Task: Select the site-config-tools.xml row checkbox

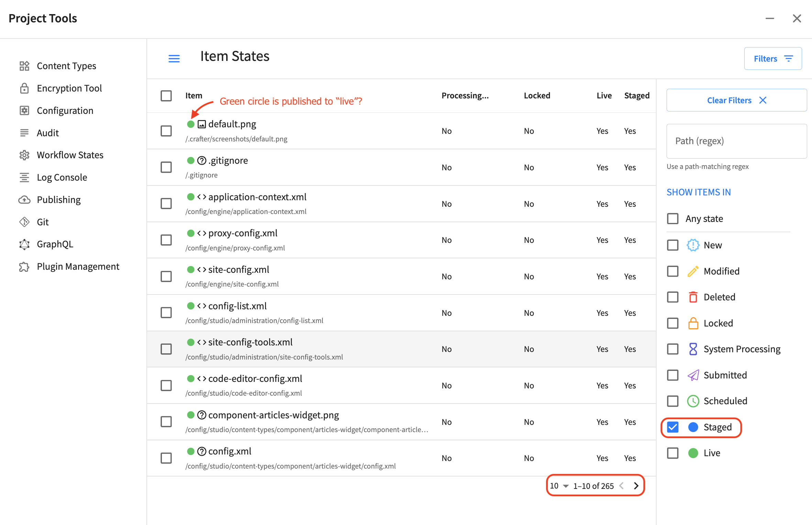Action: click(x=166, y=349)
